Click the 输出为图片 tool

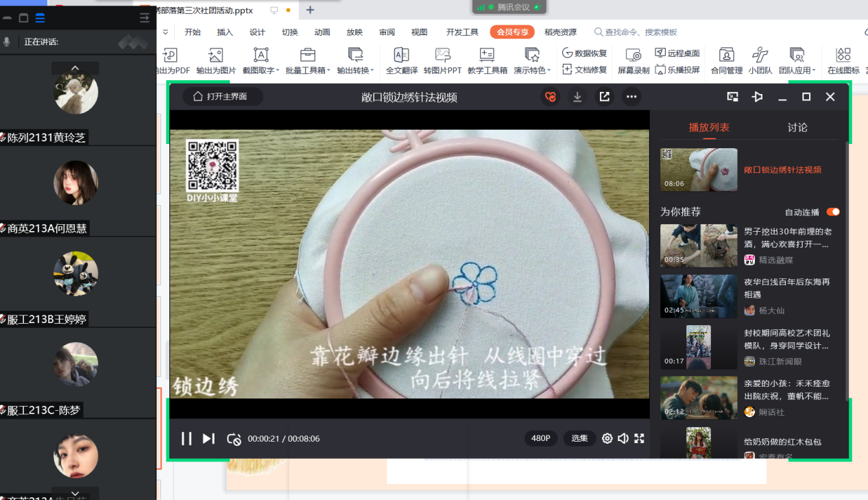(216, 61)
